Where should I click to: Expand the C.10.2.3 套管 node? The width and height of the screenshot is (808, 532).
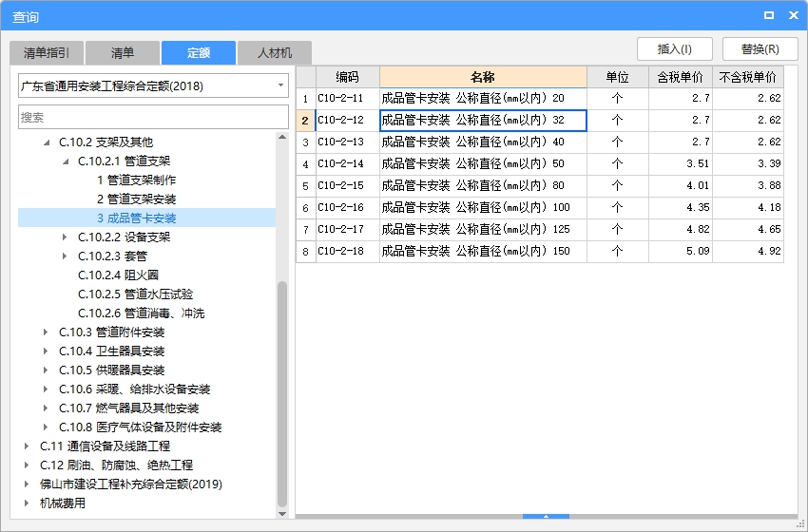pyautogui.click(x=65, y=256)
